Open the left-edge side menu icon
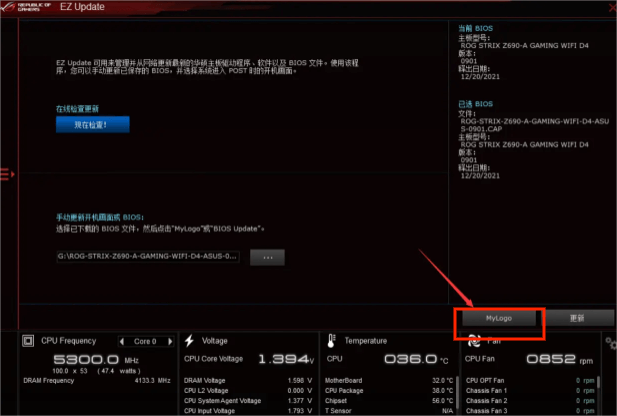 click(x=5, y=175)
